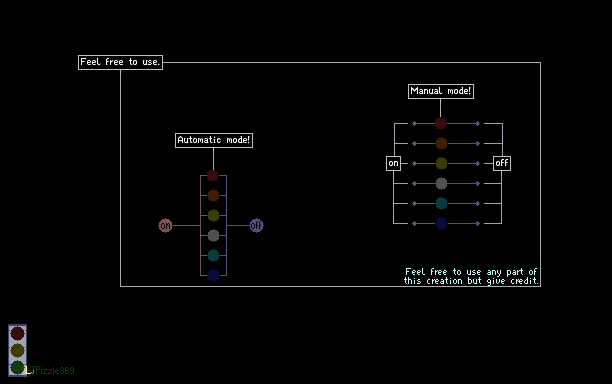Select the "Automatic mode!" sign label
This screenshot has width=612, height=384.
click(214, 140)
